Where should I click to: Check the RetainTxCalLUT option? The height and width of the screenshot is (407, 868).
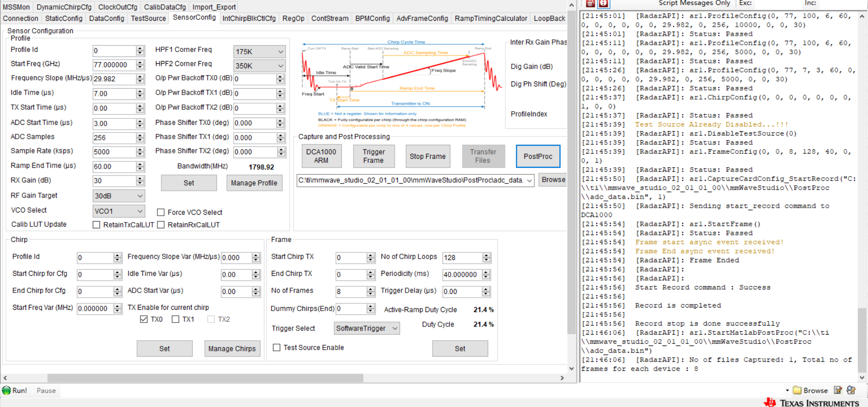point(96,225)
